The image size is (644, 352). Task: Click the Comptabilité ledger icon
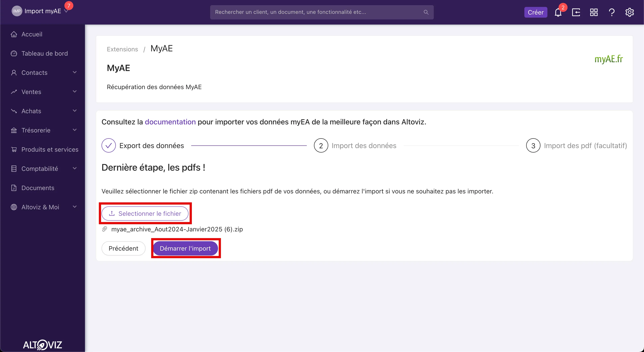(14, 169)
